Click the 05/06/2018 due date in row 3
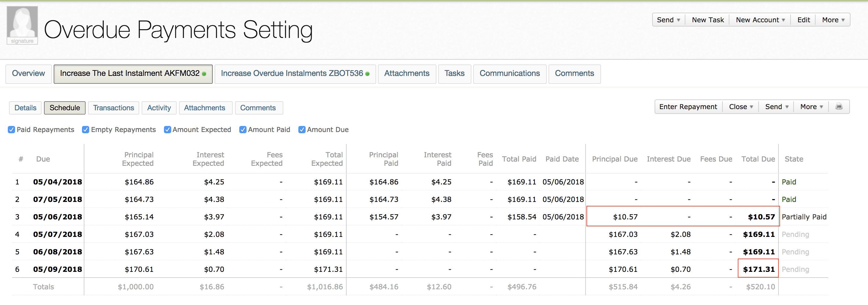Image resolution: width=868 pixels, height=305 pixels. [57, 217]
